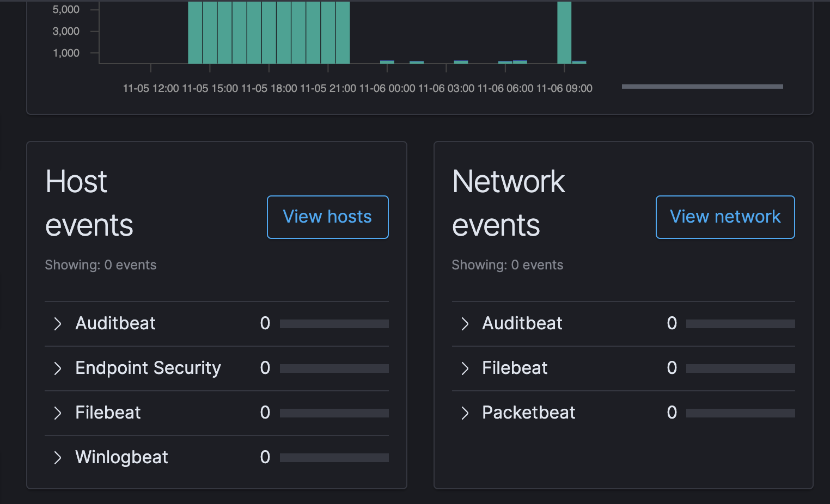Select Auditbeat label in Network events
830x504 pixels.
[x=522, y=323]
